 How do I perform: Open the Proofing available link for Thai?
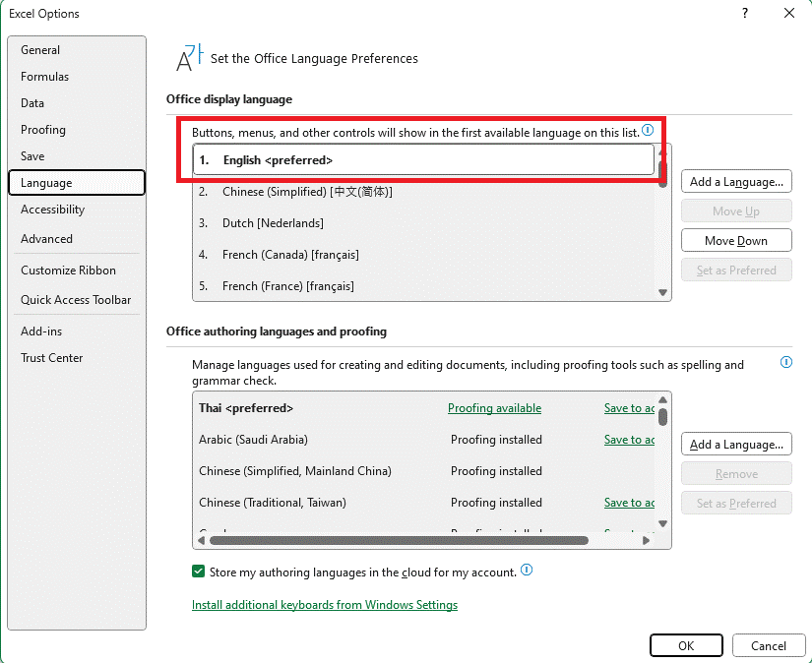coord(494,407)
